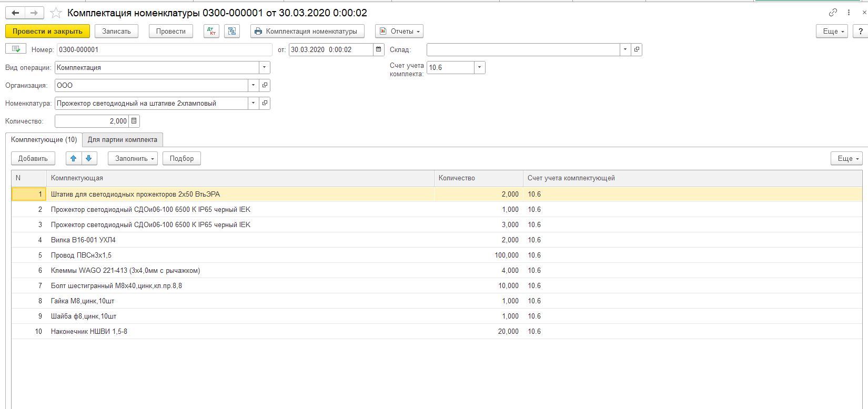Screen dimensions: 868x409
Task: Select row Болт шестигранный М8х40
Action: coord(437,285)
